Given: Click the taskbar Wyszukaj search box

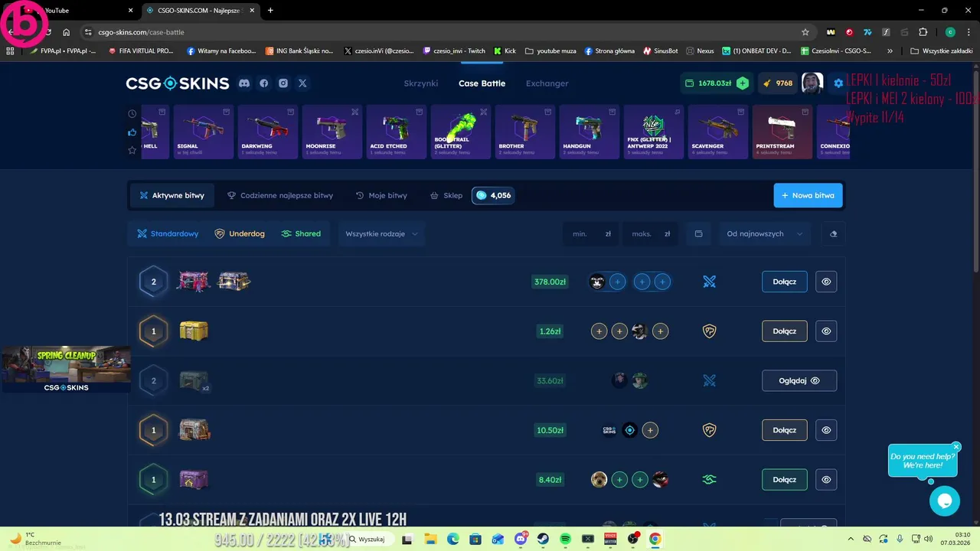Looking at the screenshot, I should click(371, 539).
